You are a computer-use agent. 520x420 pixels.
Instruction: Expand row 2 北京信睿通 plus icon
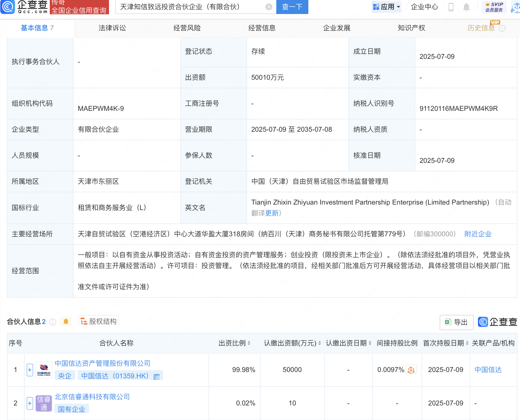(x=30, y=403)
